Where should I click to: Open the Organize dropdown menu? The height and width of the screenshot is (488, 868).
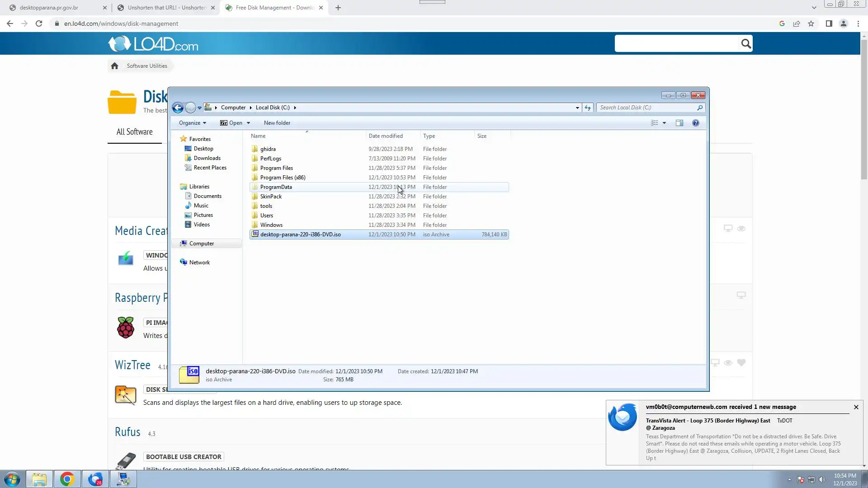(192, 123)
